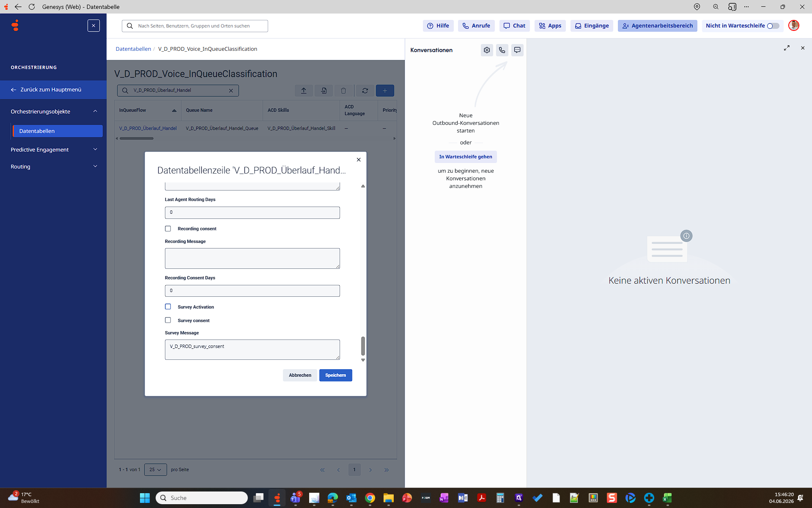
Task: Click In Warteschleife gehen button
Action: (x=466, y=157)
